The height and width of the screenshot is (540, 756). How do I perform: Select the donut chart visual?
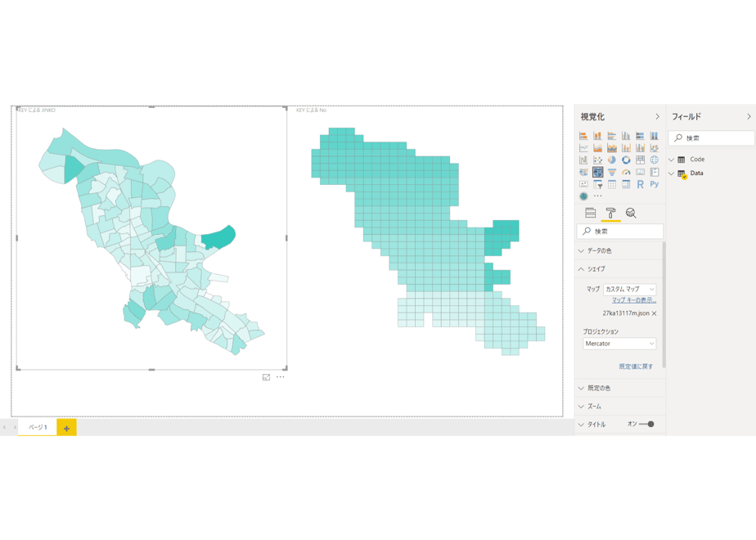pyautogui.click(x=626, y=160)
